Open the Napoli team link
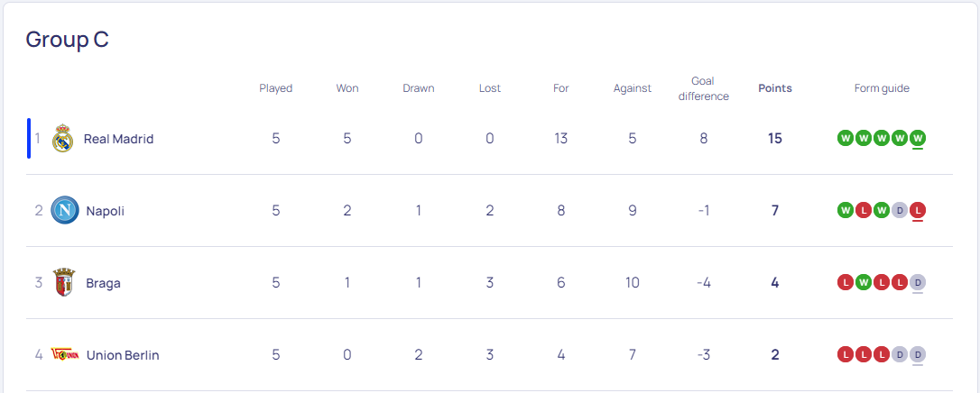Screen dimensions: 980x393 click(x=105, y=211)
